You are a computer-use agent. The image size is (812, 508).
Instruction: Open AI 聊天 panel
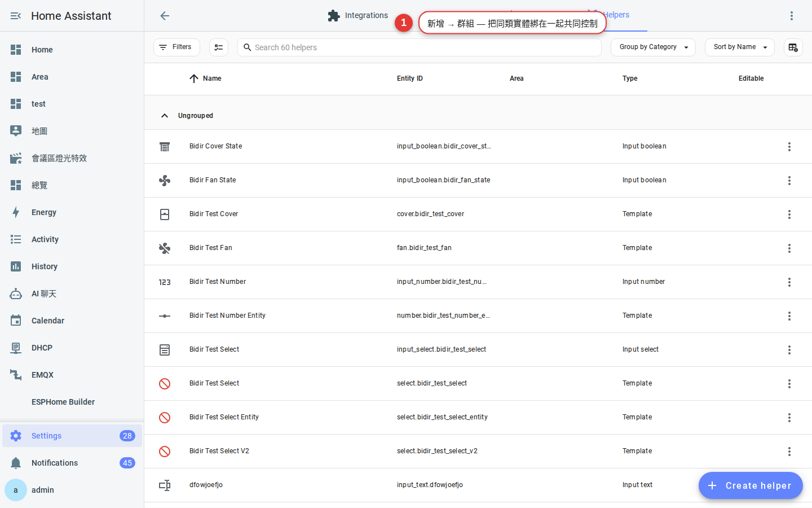tap(72, 294)
